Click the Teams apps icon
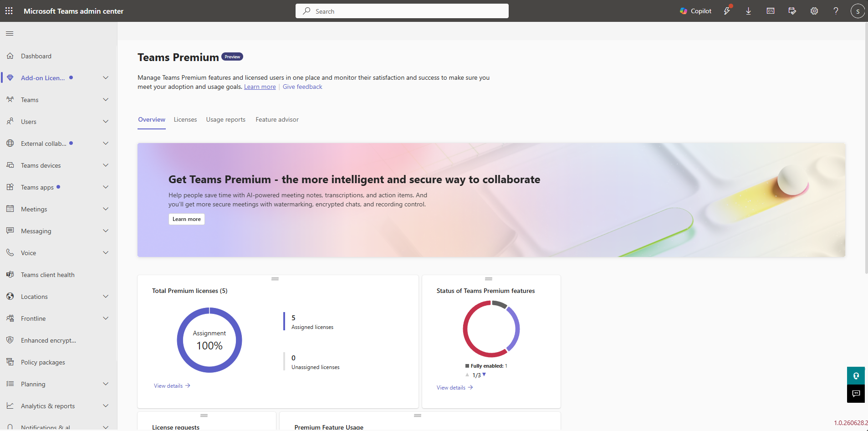The height and width of the screenshot is (431, 868). [10, 187]
